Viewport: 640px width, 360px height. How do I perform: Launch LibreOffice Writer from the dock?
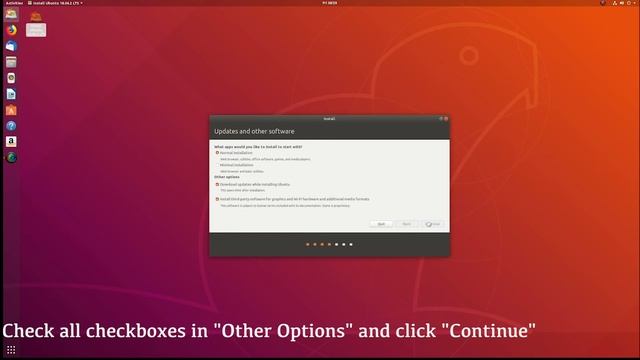[x=11, y=94]
